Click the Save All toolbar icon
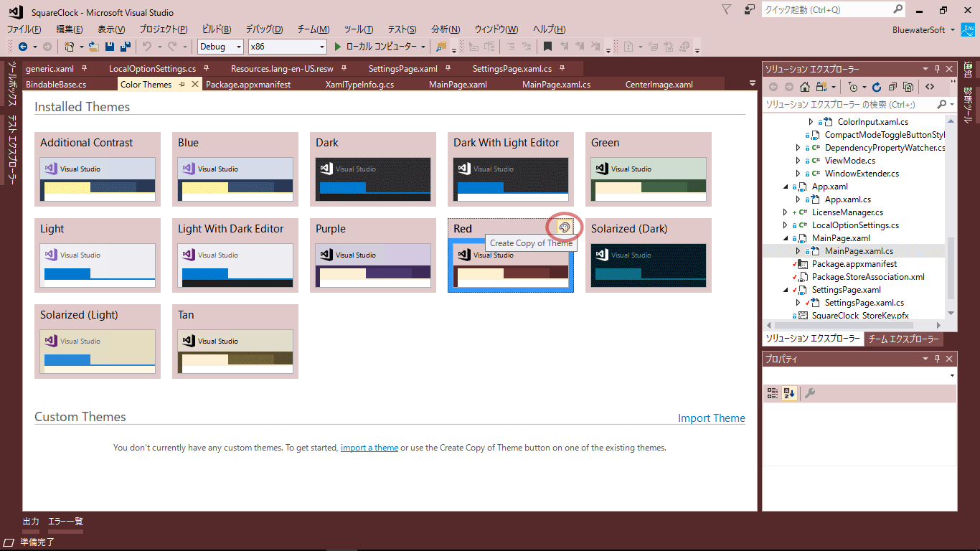This screenshot has width=980, height=551. tap(126, 46)
